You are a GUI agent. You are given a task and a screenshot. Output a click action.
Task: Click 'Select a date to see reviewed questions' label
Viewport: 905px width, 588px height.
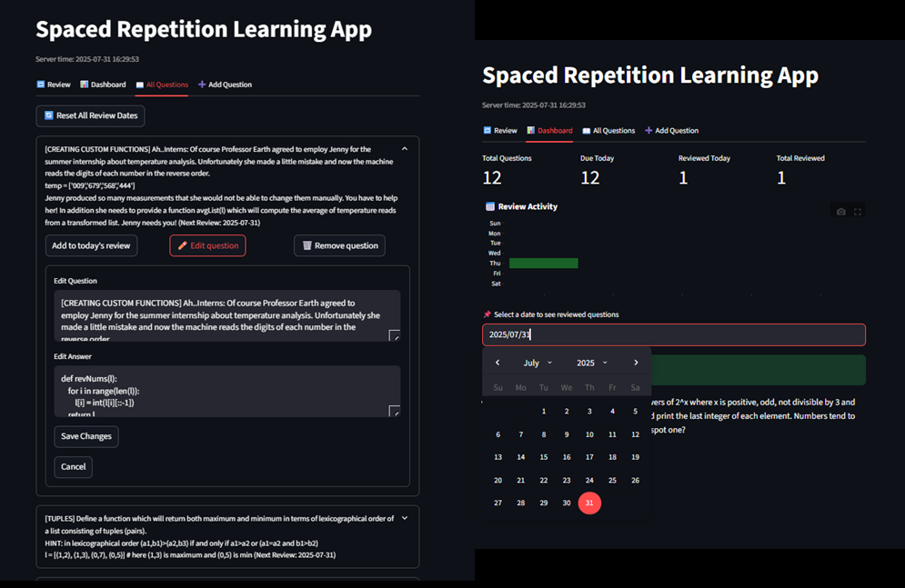[557, 314]
